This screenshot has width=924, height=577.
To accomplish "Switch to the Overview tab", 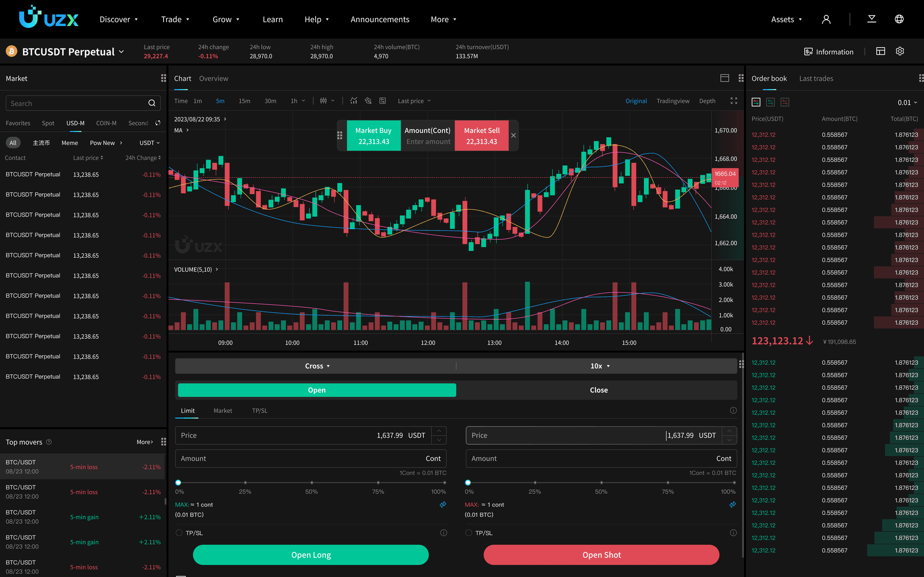I will [x=214, y=78].
